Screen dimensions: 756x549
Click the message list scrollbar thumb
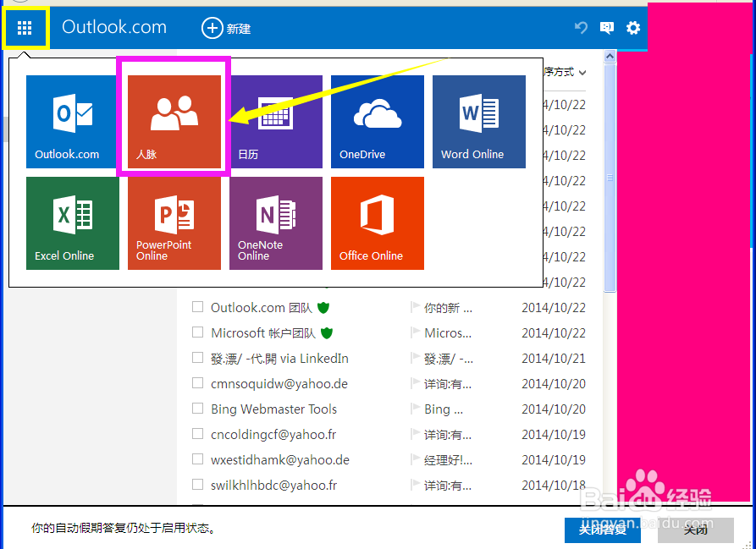click(610, 178)
